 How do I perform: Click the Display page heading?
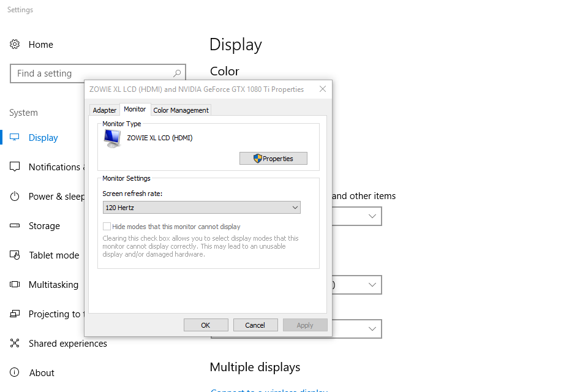click(x=236, y=45)
